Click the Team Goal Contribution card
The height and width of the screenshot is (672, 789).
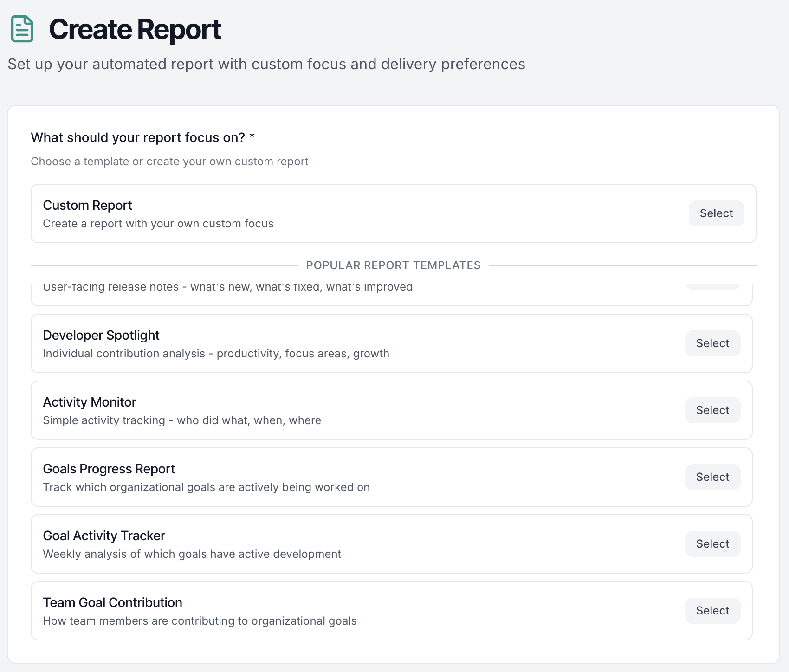point(325,610)
